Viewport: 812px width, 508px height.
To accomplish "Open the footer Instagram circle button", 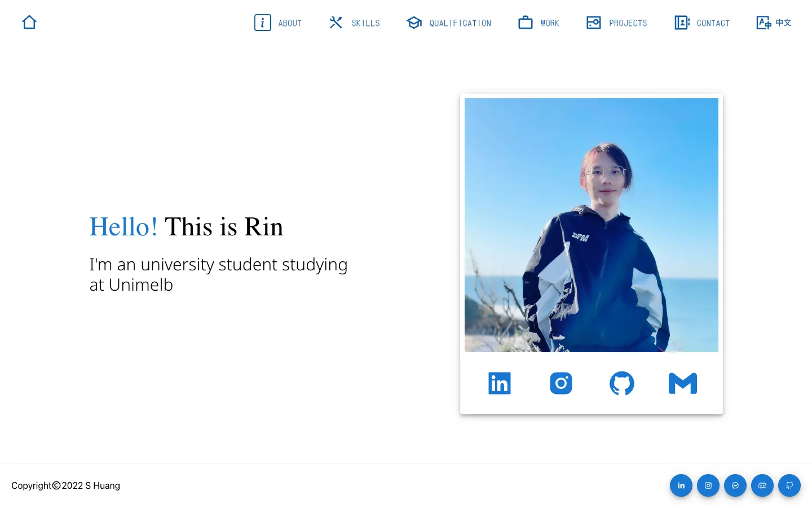I will coord(708,485).
